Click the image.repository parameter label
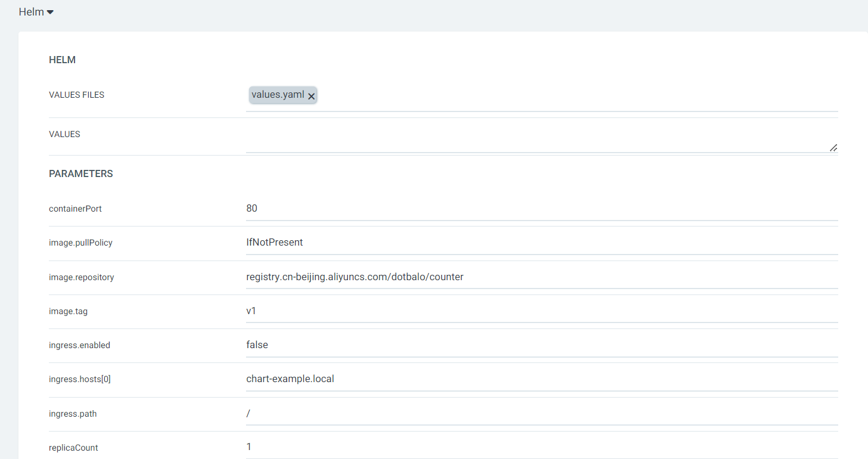This screenshot has height=459, width=868. [x=81, y=277]
